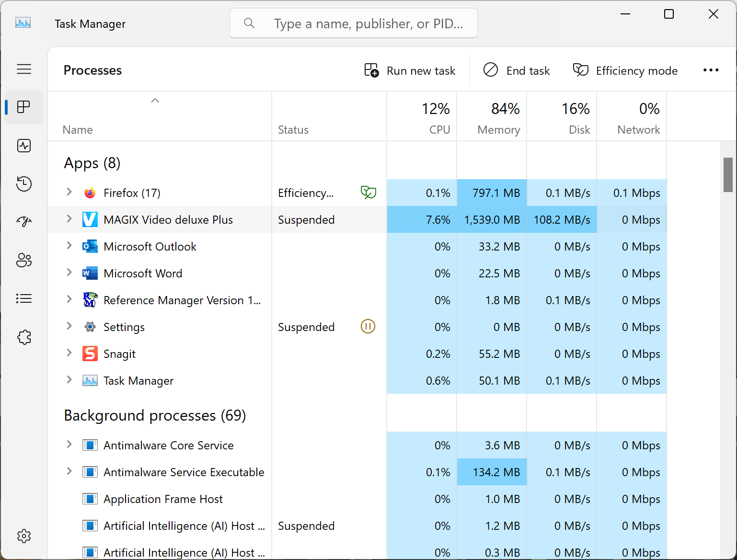Image resolution: width=737 pixels, height=560 pixels.
Task: Click End task button
Action: point(516,70)
